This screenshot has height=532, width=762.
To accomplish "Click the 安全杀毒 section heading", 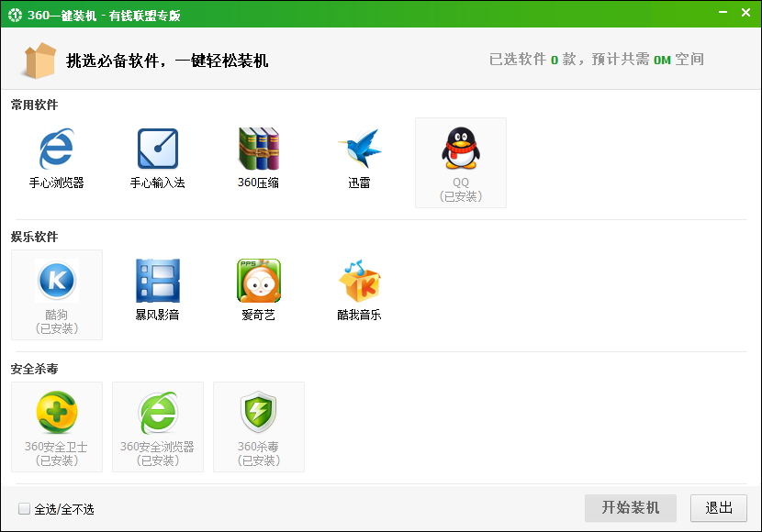I will (x=35, y=369).
